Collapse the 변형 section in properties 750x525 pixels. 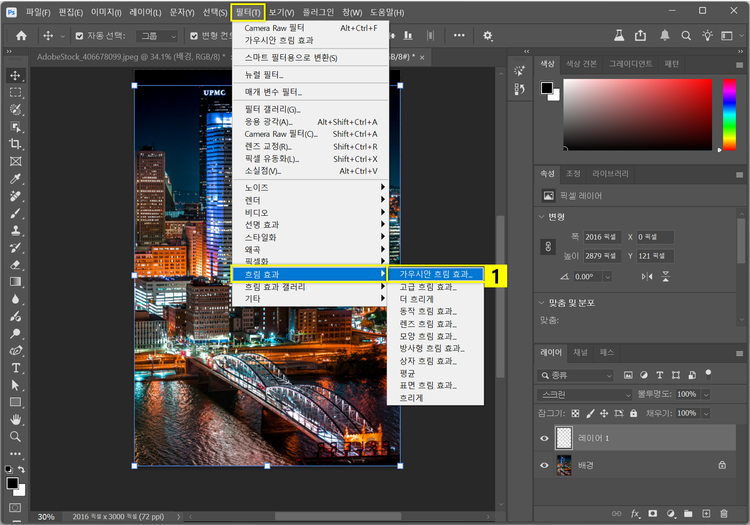tap(542, 217)
